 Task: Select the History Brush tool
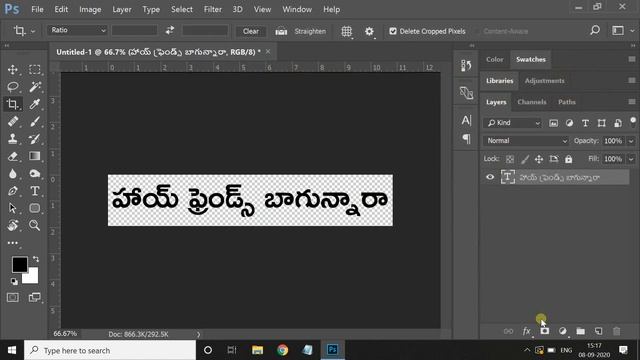click(35, 139)
